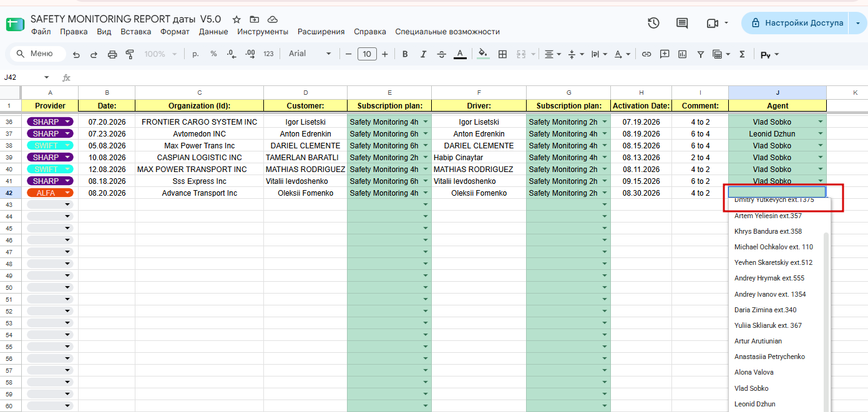Open the text wrapping dropdown

click(x=599, y=54)
